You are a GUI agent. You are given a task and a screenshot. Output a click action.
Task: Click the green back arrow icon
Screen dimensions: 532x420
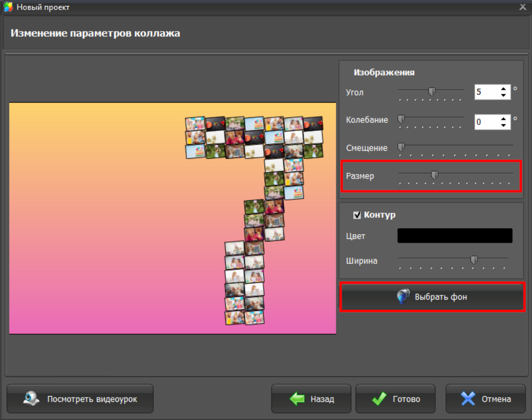pos(297,399)
